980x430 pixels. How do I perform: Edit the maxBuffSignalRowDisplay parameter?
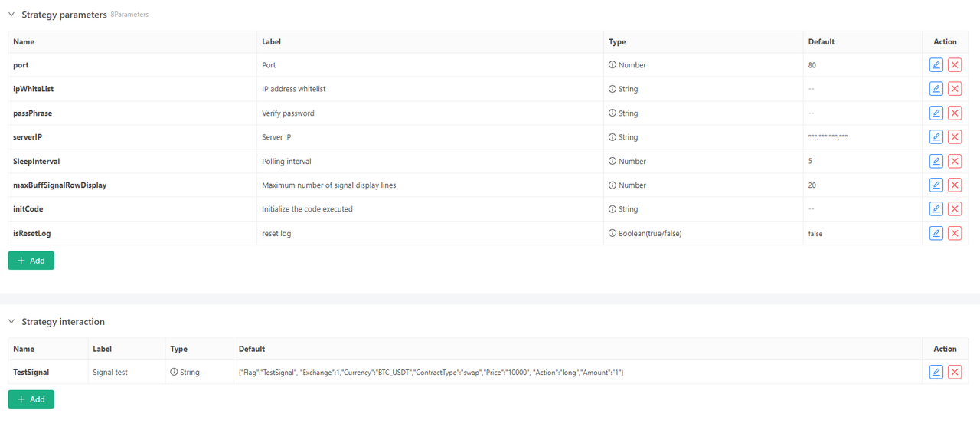[936, 185]
